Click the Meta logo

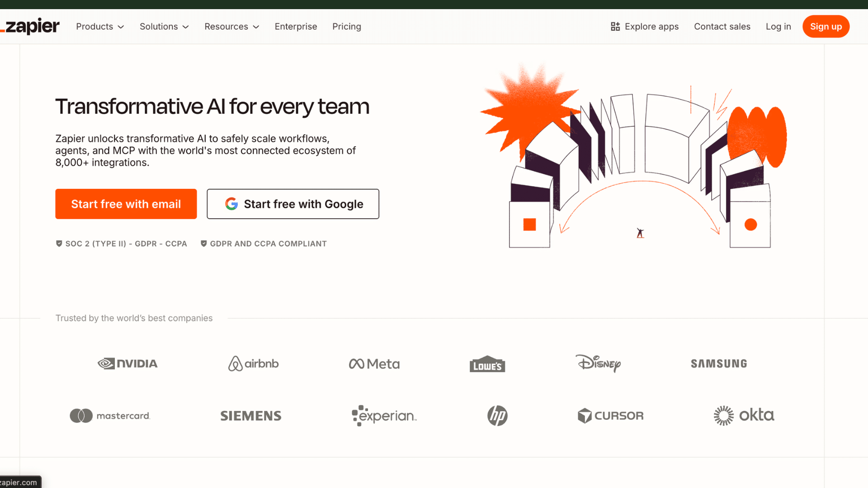pyautogui.click(x=374, y=364)
